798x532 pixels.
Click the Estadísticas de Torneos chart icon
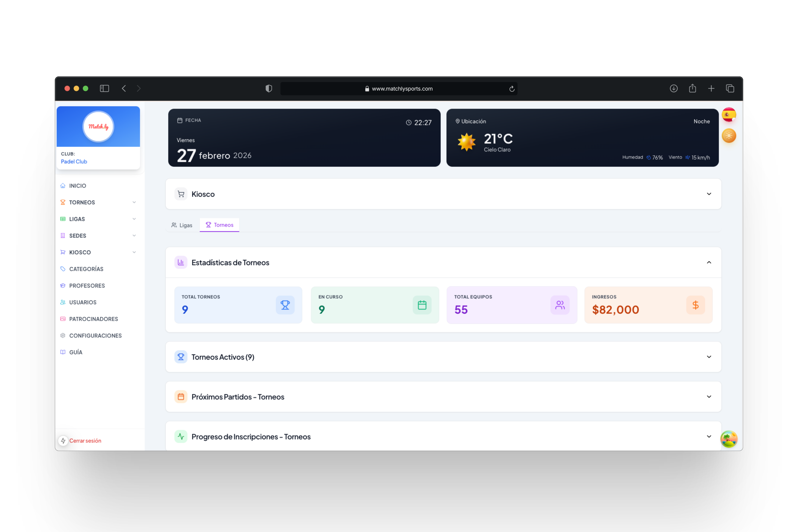coord(181,262)
